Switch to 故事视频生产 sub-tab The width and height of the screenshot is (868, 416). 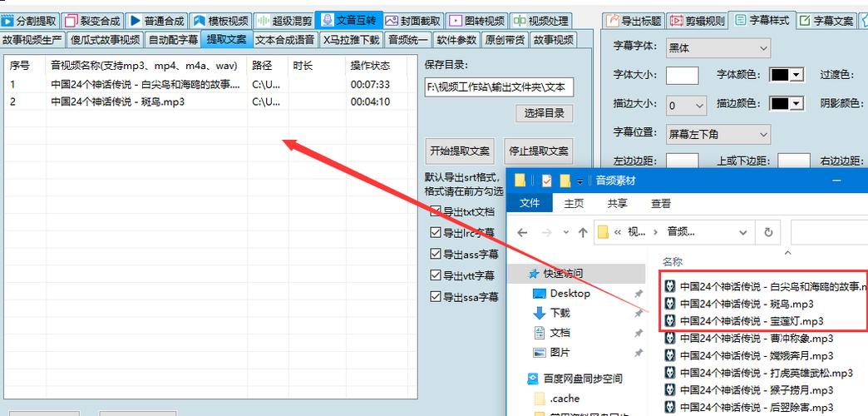tap(32, 40)
